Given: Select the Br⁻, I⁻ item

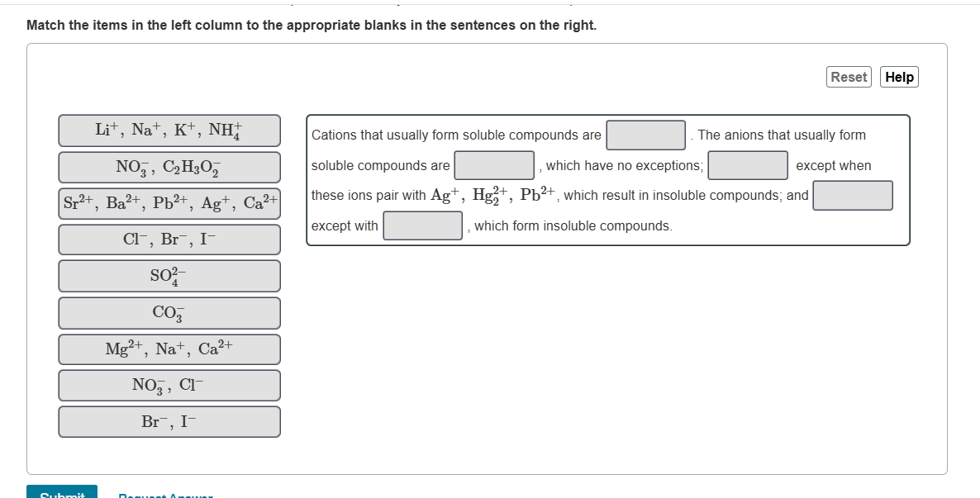Looking at the screenshot, I should tap(169, 421).
